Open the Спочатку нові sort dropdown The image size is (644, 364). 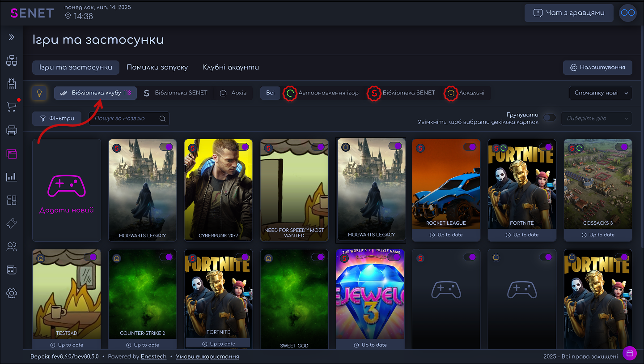coord(600,93)
